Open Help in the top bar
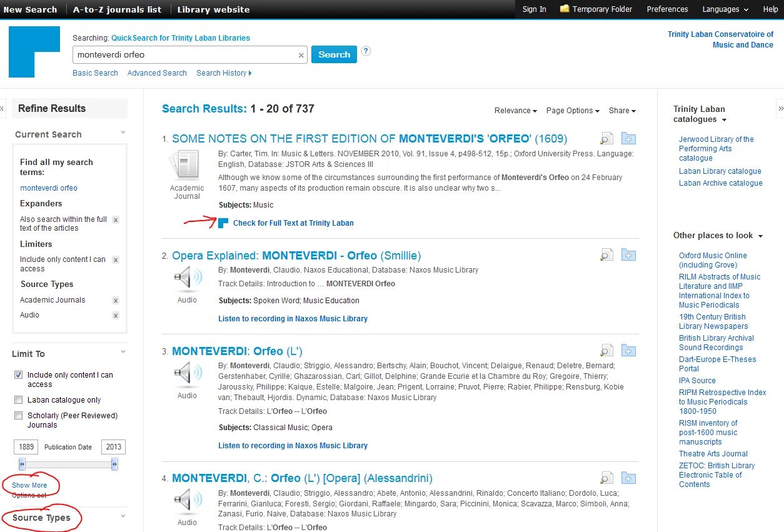 tap(770, 9)
